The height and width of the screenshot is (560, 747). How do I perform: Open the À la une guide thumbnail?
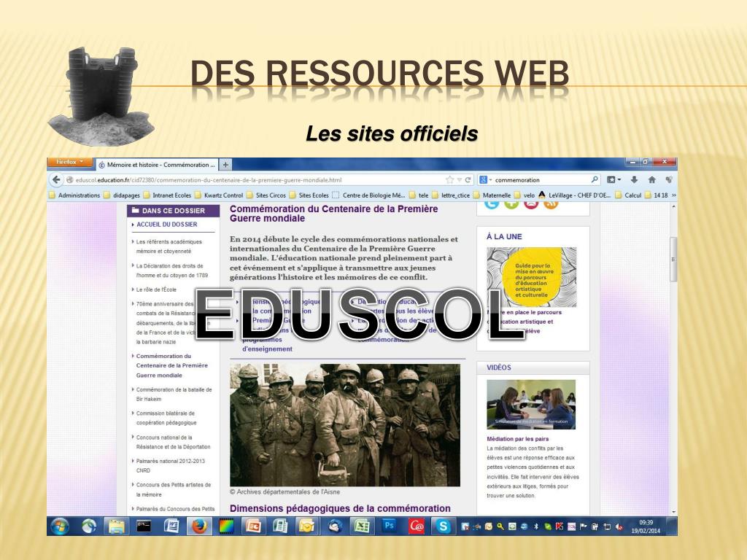(531, 277)
